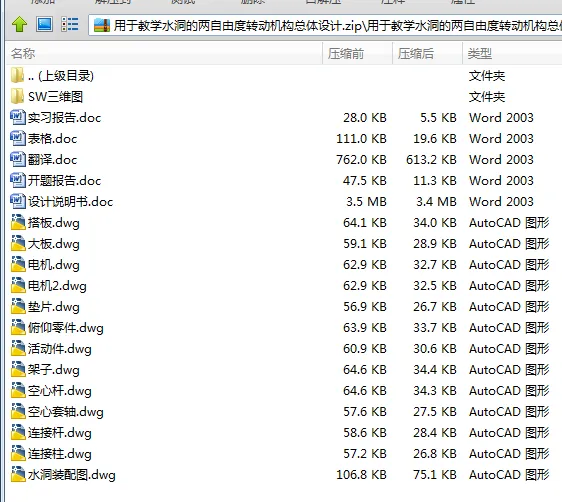
Task: Select AutoCAD icon of 搭板.dwg
Action: [18, 223]
